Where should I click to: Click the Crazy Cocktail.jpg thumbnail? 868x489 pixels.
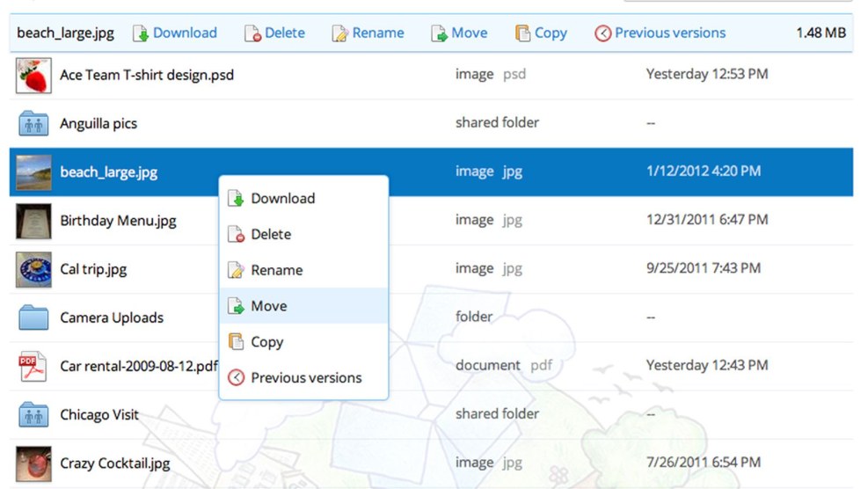click(33, 463)
